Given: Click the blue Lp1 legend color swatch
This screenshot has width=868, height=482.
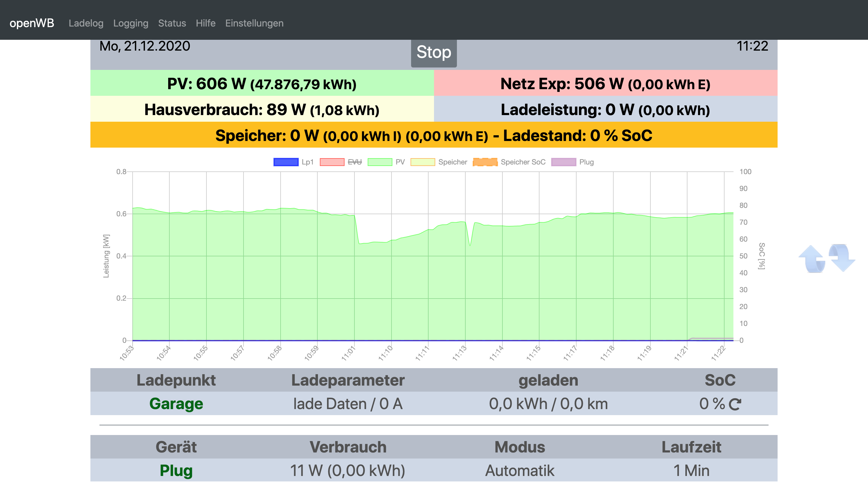Looking at the screenshot, I should (x=286, y=162).
